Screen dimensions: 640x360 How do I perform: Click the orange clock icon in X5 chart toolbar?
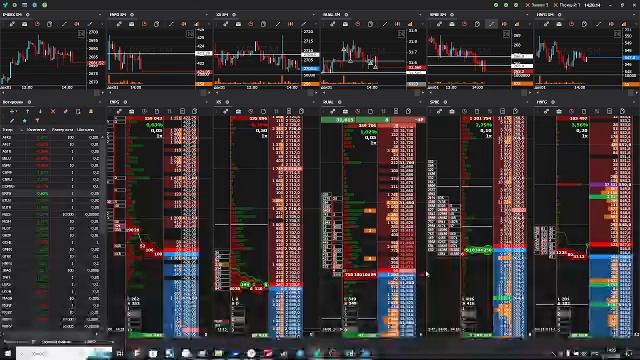251,24
